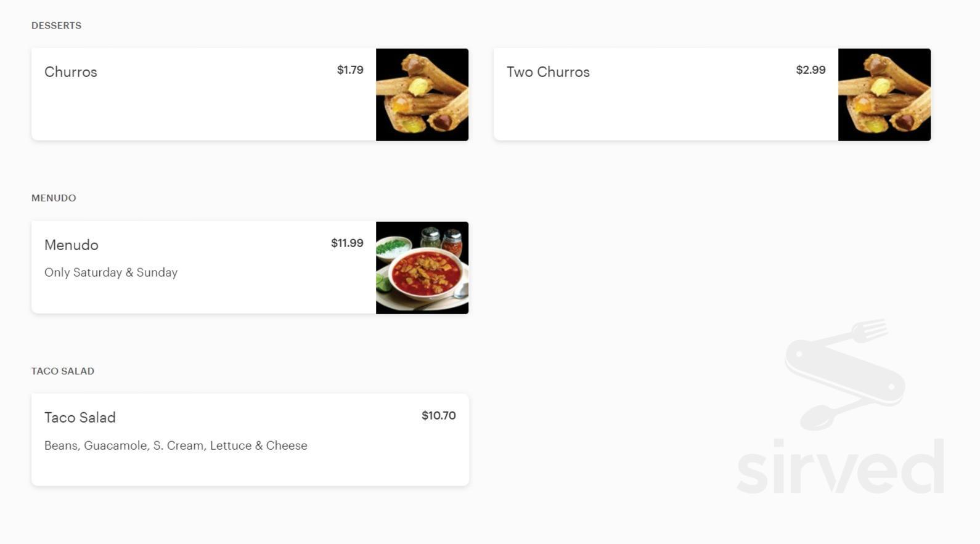Click the $2.99 price on Two Churros
The width and height of the screenshot is (980, 544).
811,70
